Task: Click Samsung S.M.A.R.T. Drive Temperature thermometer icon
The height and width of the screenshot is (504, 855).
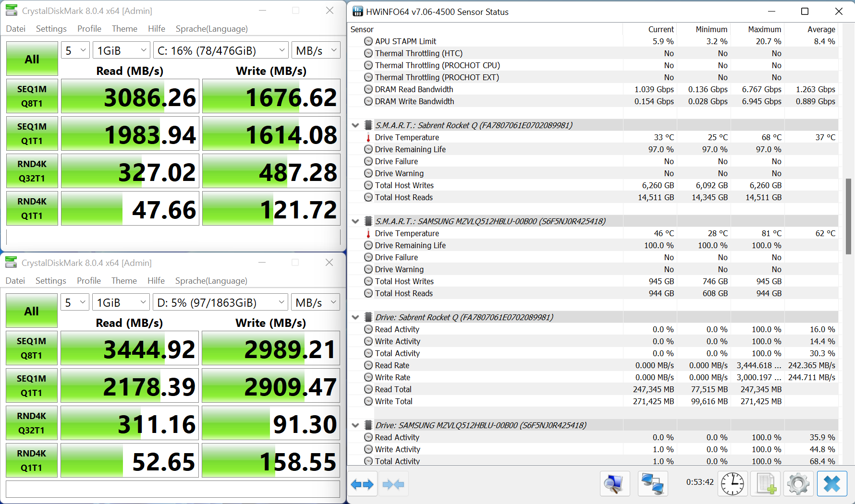Action: 368,233
